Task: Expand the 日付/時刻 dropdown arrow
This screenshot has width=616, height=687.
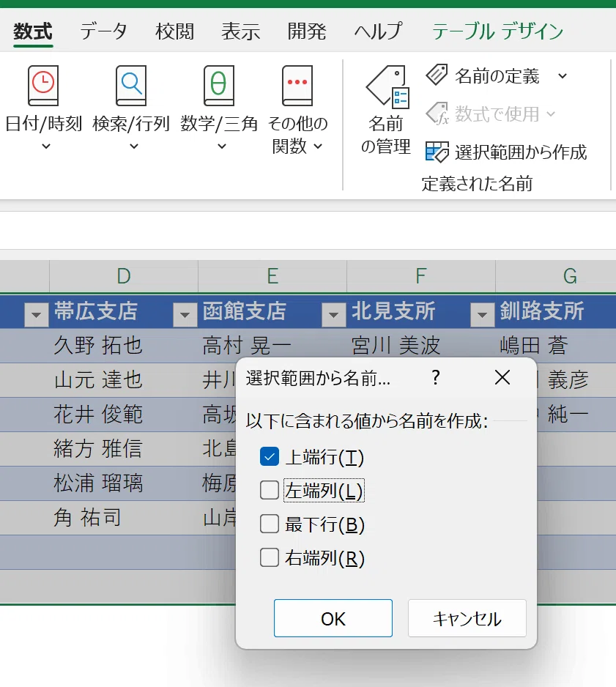Action: [x=46, y=146]
